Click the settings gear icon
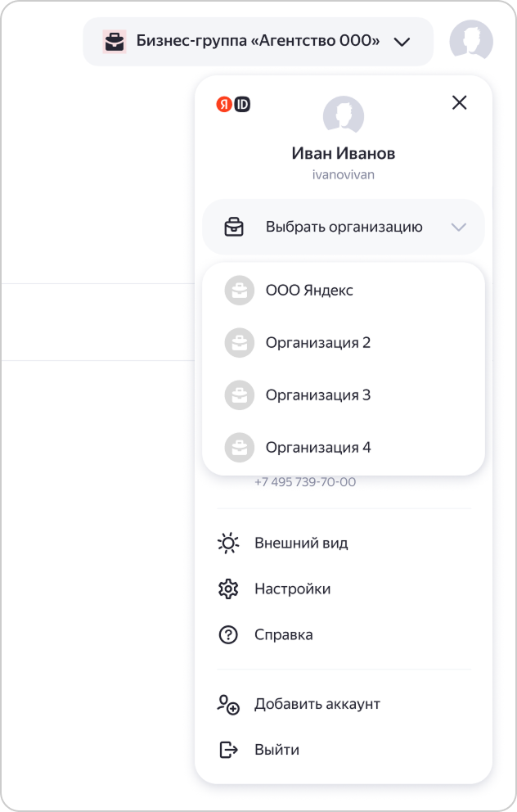 228,589
